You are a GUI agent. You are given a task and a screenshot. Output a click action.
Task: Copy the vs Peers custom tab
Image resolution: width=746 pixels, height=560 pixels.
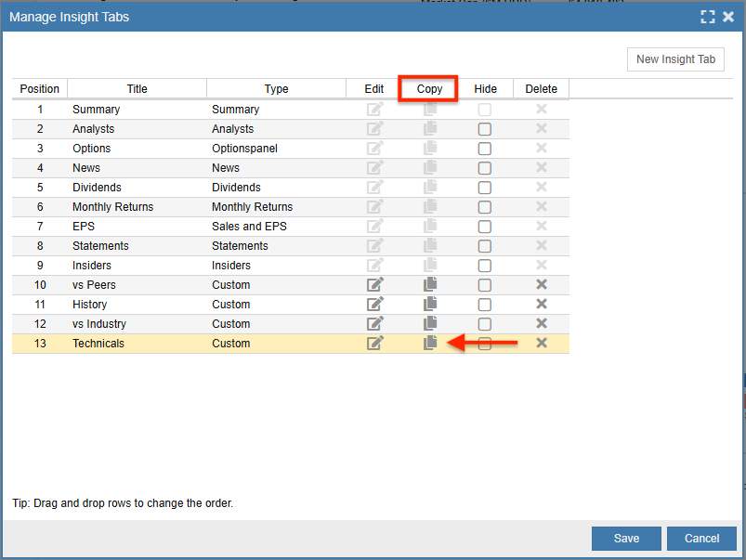coord(430,284)
